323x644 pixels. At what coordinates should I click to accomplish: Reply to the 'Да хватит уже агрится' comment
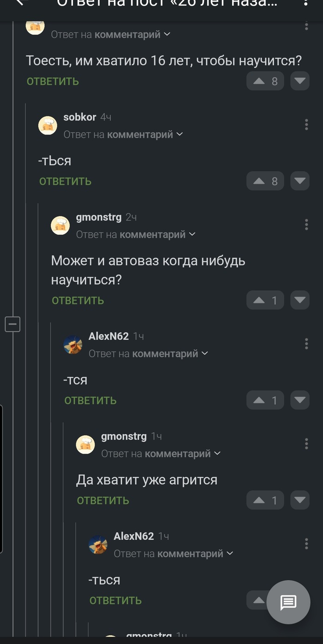(102, 500)
